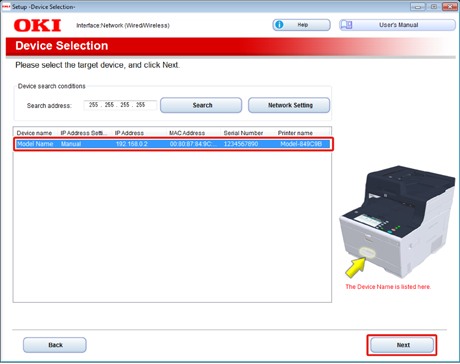This screenshot has width=460, height=364.
Task: Open the User's Manual
Action: 397,25
